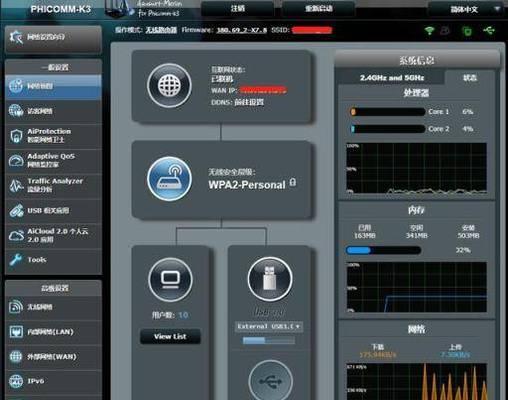Viewport: 508px width, 400px height.
Task: Switch to 2.4GHz and 5GHz tab
Action: pos(392,78)
